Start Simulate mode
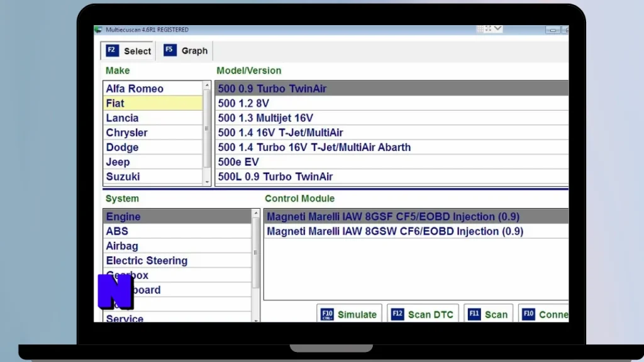The width and height of the screenshot is (644, 362). tap(349, 314)
